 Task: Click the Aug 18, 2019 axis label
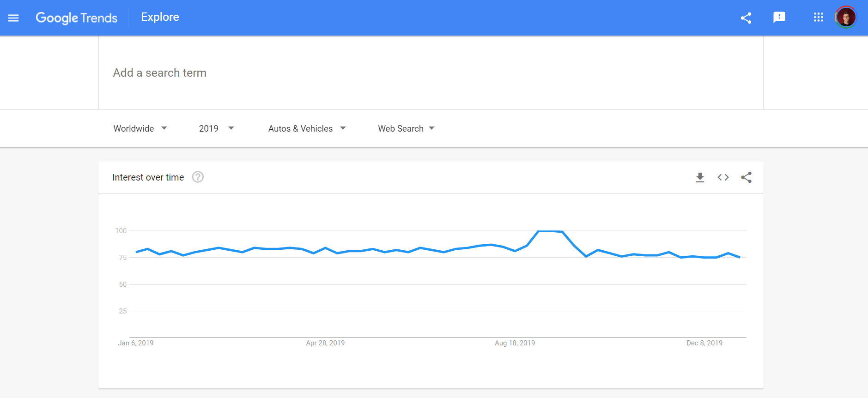tap(515, 343)
